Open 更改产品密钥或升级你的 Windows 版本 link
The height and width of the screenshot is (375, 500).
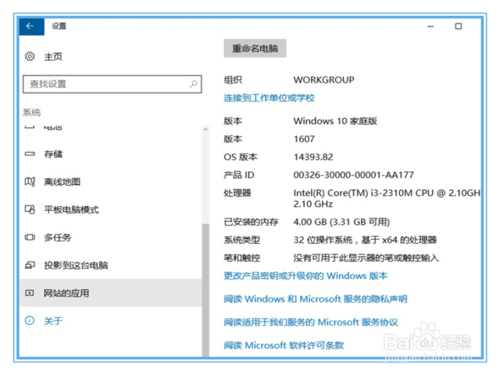(x=306, y=276)
